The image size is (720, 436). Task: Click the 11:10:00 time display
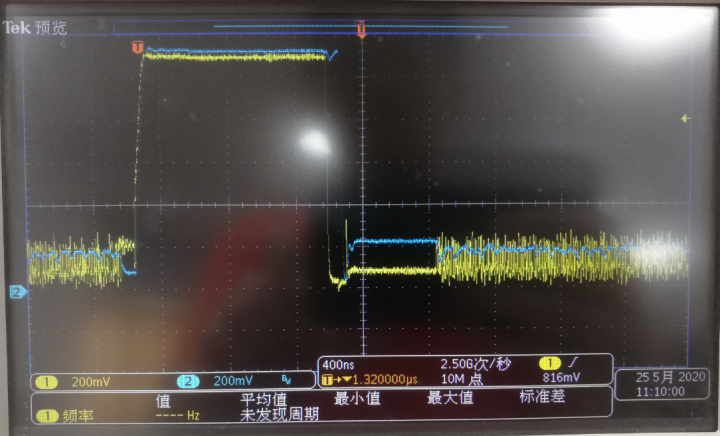660,391
